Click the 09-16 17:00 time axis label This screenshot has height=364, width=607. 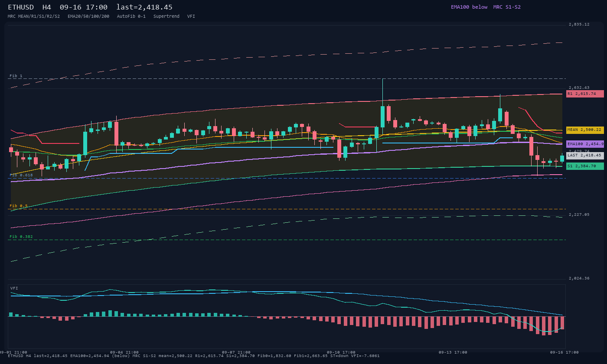pyautogui.click(x=565, y=352)
